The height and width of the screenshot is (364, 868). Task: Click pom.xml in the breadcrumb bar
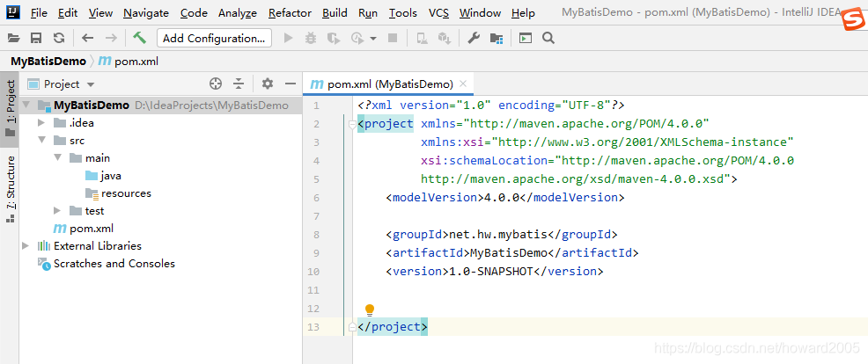click(x=129, y=62)
